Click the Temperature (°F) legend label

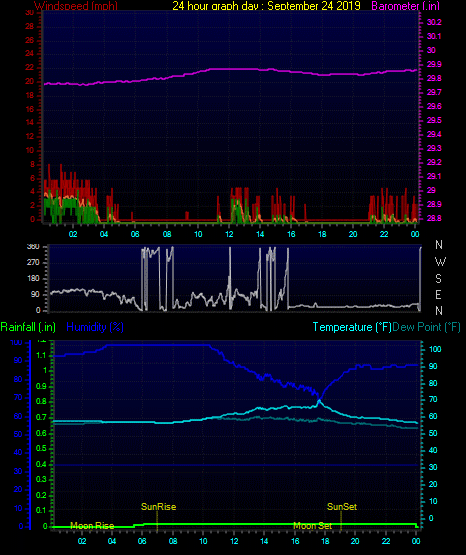click(352, 327)
